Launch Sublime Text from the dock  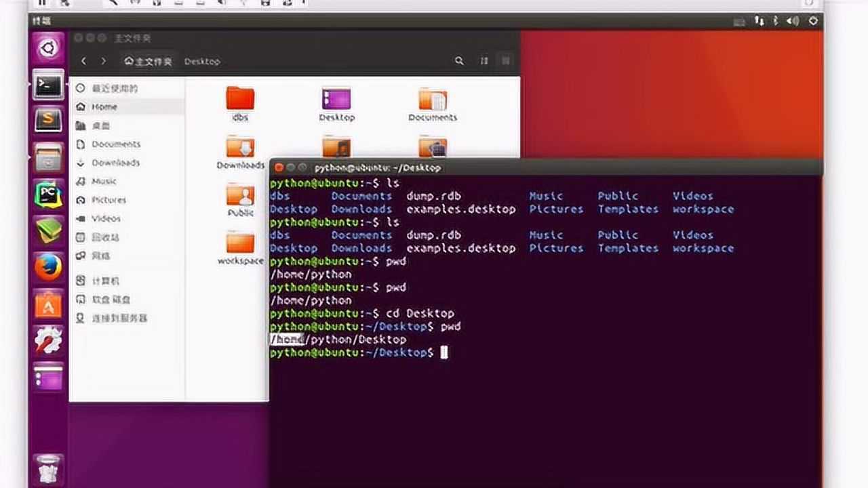tap(49, 121)
